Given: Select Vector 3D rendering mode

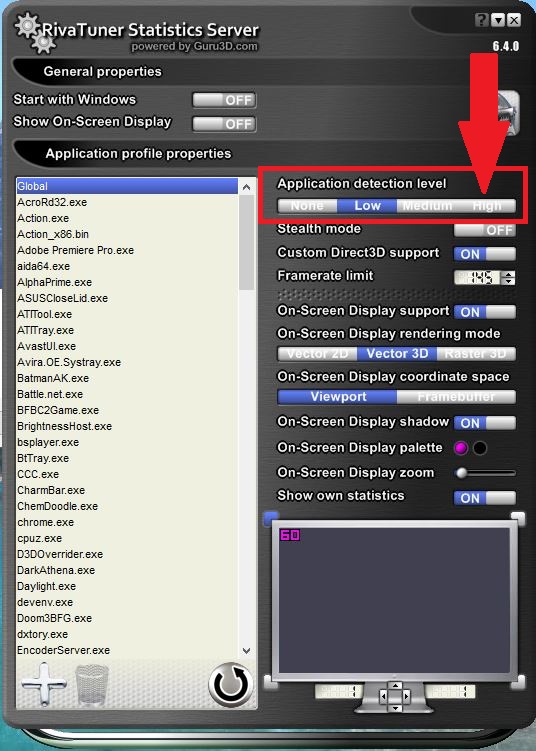Looking at the screenshot, I should point(397,354).
